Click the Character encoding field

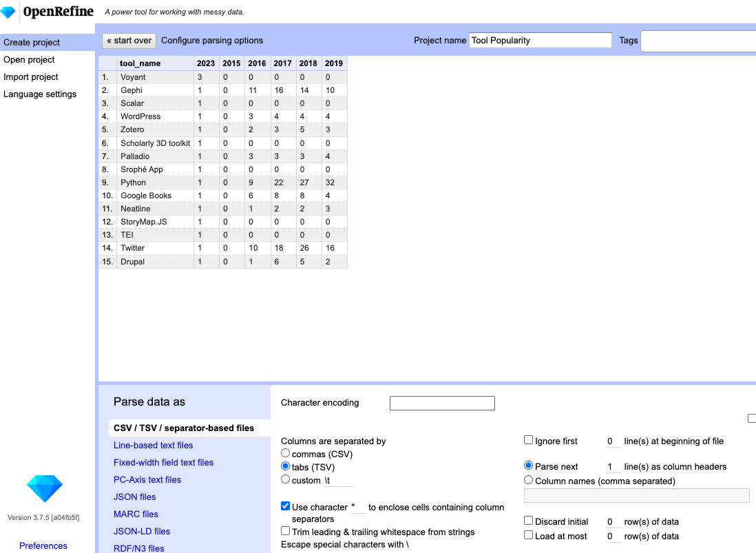442,403
